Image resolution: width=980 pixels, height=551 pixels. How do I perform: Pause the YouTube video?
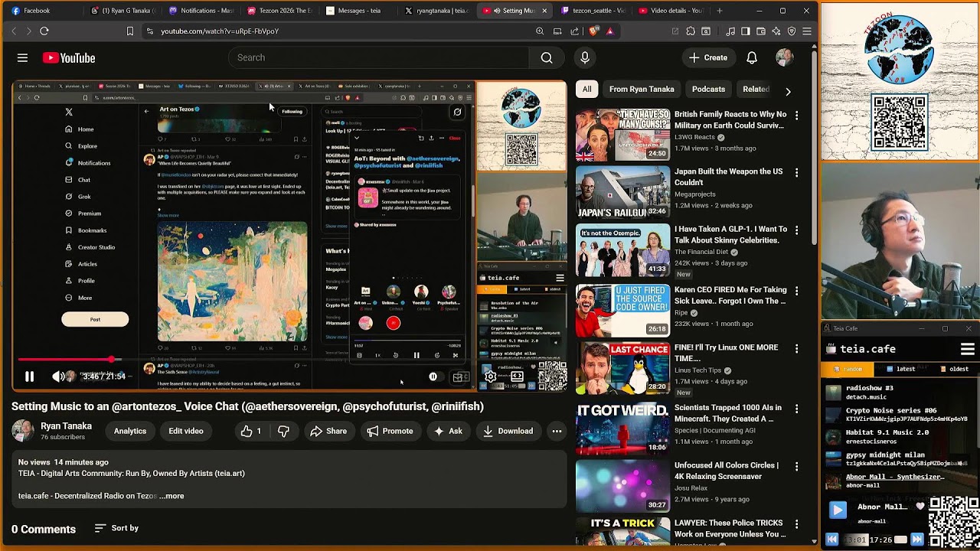click(29, 377)
